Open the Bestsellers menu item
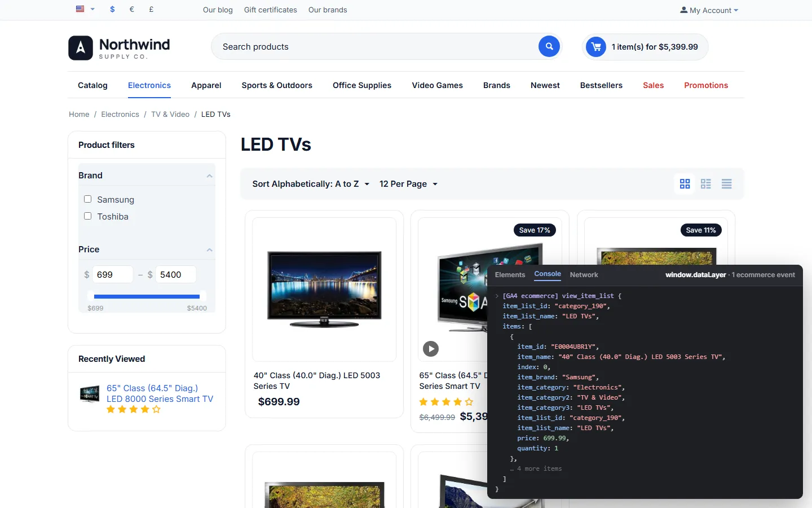 tap(601, 85)
